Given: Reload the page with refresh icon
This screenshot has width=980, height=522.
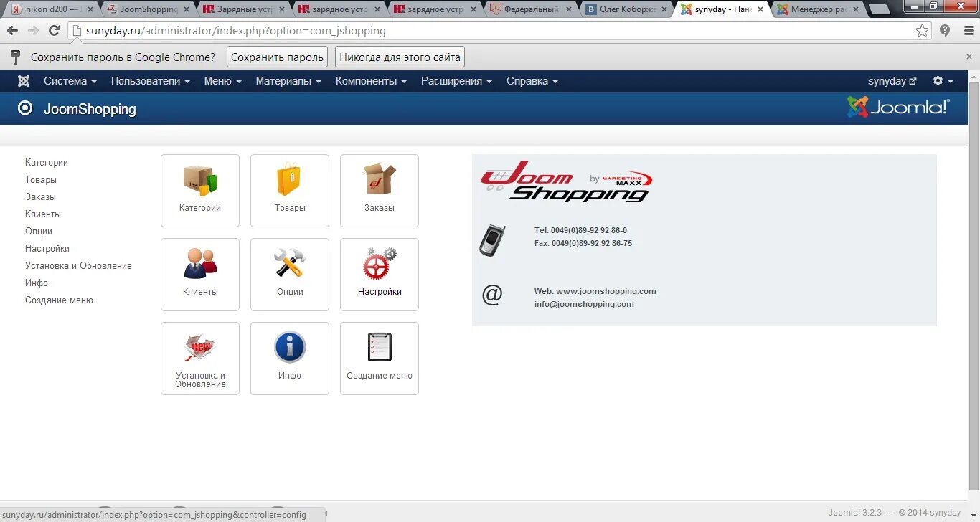Looking at the screenshot, I should 54,31.
